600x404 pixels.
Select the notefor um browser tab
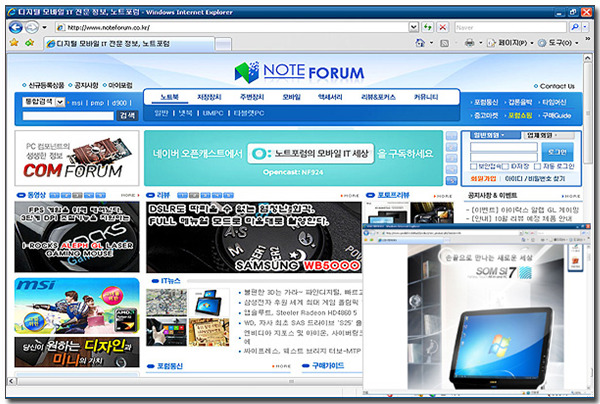pyautogui.click(x=129, y=44)
